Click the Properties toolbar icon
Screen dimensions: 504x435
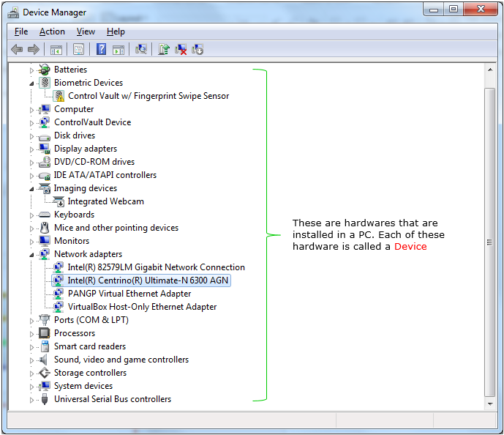coord(78,49)
